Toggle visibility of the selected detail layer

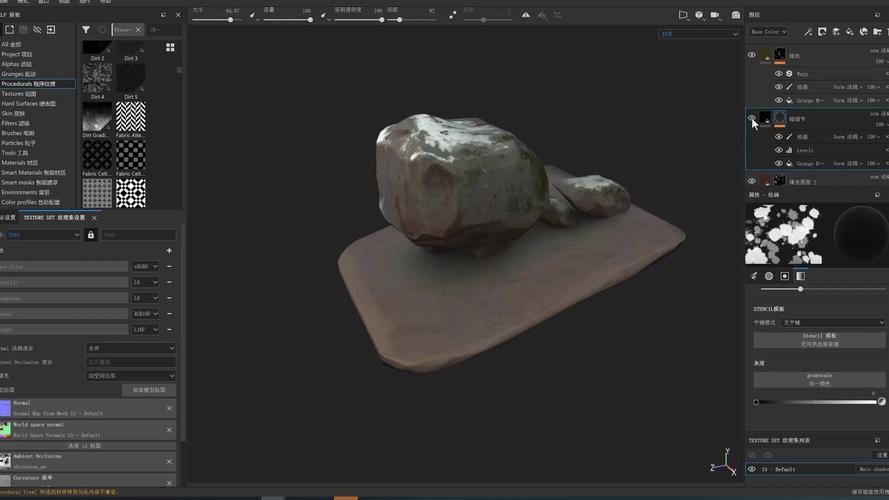[752, 118]
